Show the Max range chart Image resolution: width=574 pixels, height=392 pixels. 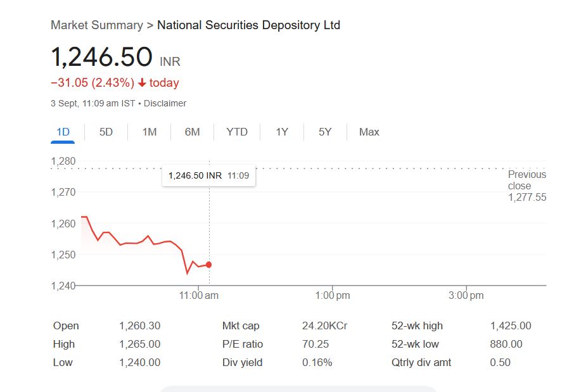(369, 132)
